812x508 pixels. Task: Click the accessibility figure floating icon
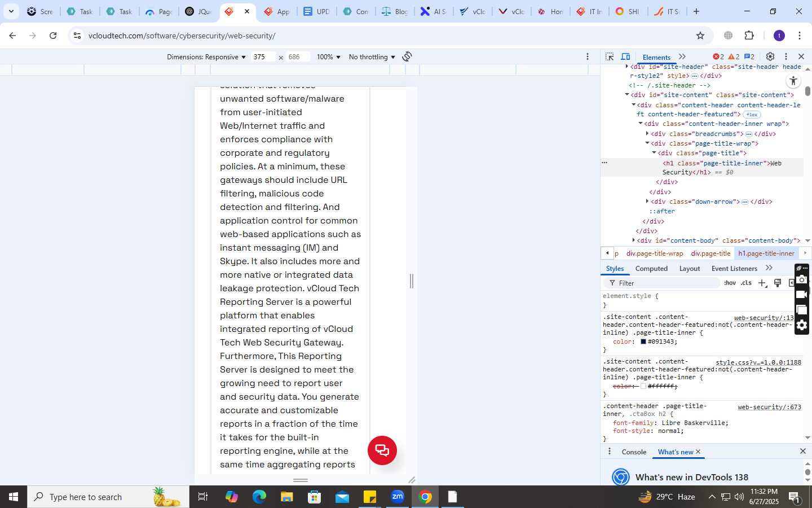tap(793, 81)
